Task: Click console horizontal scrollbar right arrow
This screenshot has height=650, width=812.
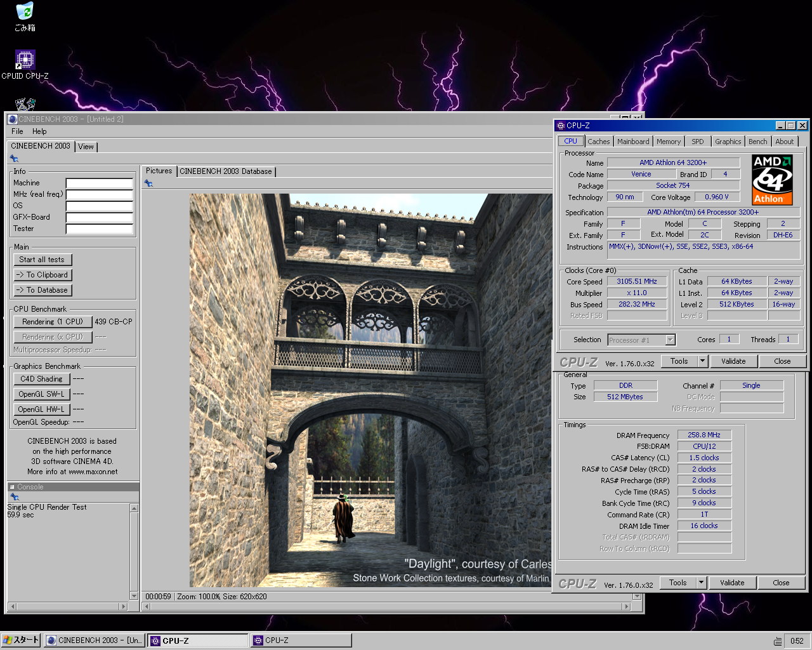Action: (124, 606)
